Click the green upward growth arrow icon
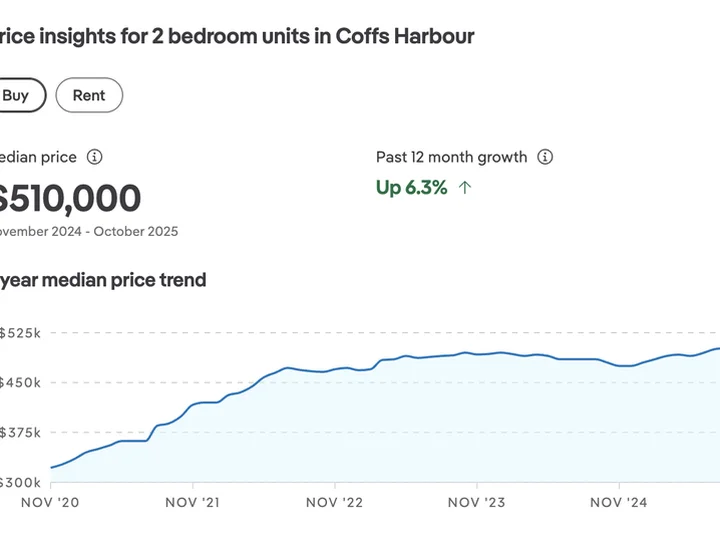 click(465, 187)
